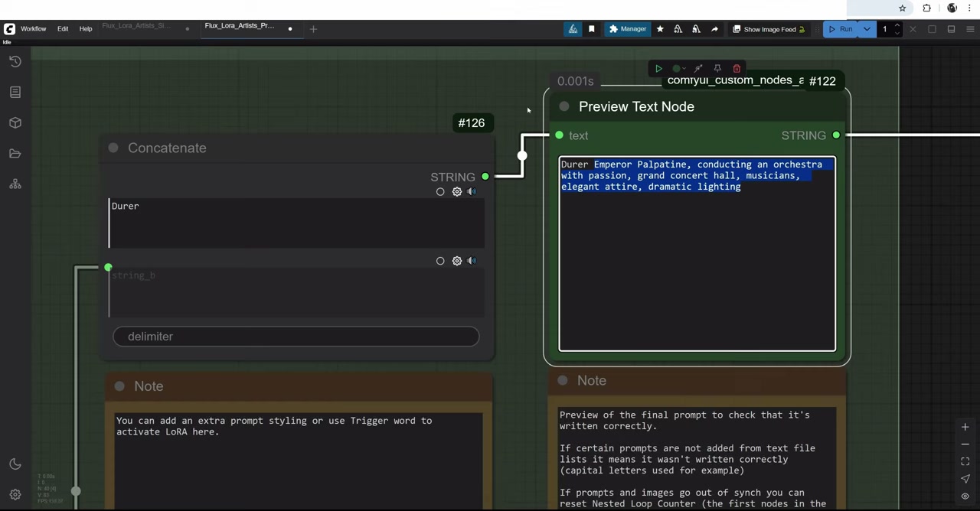Decrease batch count with down stepper
Image resolution: width=980 pixels, height=511 pixels.
click(x=897, y=33)
